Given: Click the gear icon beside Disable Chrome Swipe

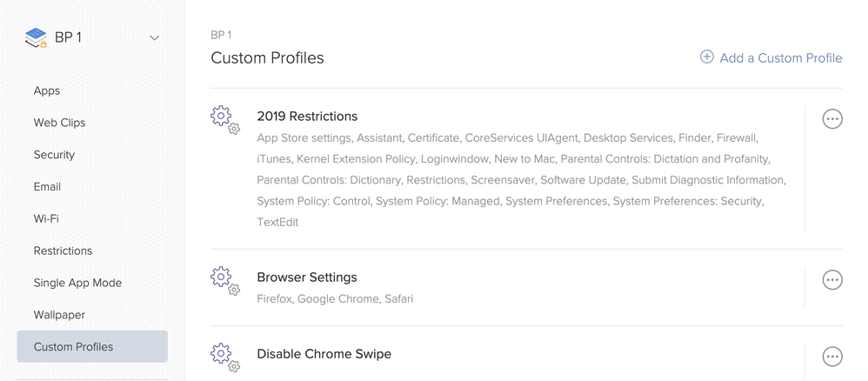Looking at the screenshot, I should pyautogui.click(x=224, y=358).
